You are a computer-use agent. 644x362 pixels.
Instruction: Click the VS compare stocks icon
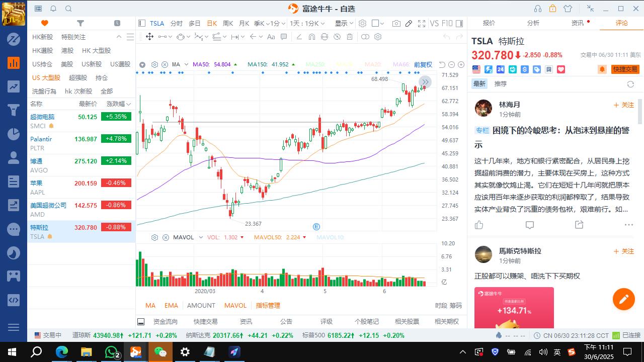click(x=434, y=23)
